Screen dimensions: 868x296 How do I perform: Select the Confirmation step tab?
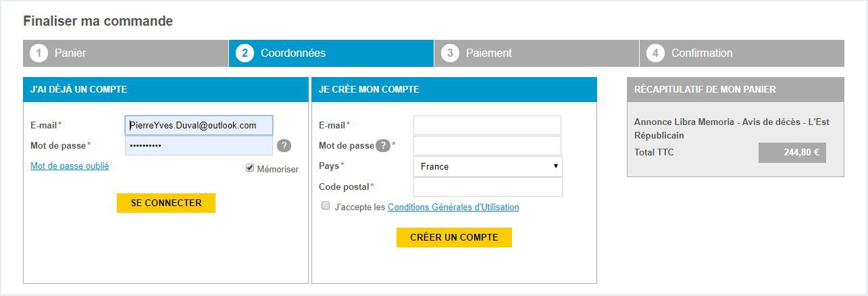pyautogui.click(x=742, y=53)
